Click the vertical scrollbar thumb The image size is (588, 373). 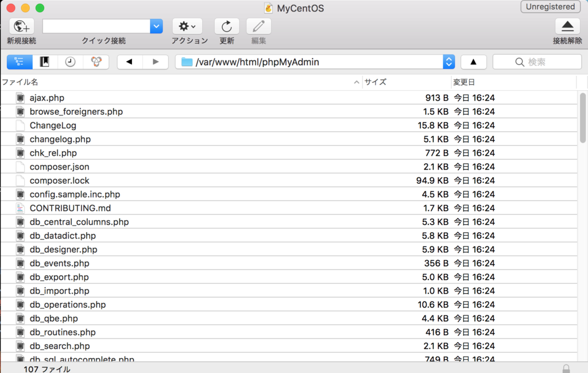(x=582, y=118)
